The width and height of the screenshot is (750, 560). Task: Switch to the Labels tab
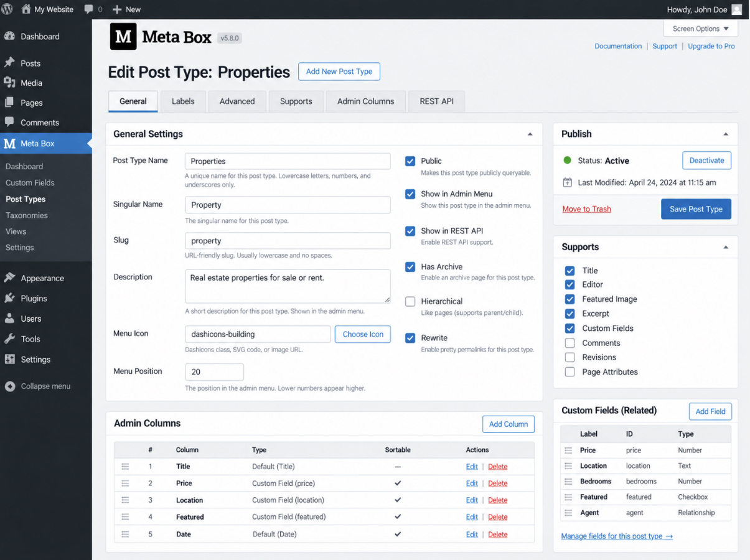click(x=183, y=101)
